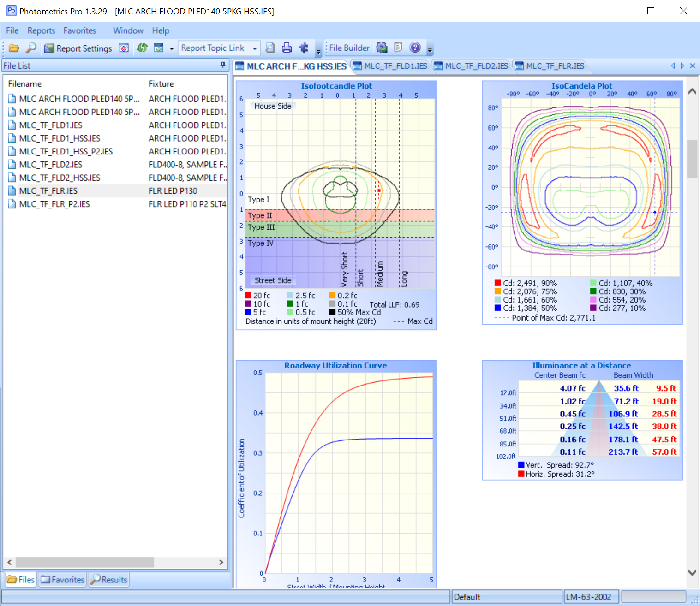Click the file list horizontal scrollbar thumb
Screen dimensions: 700x606
(85, 562)
